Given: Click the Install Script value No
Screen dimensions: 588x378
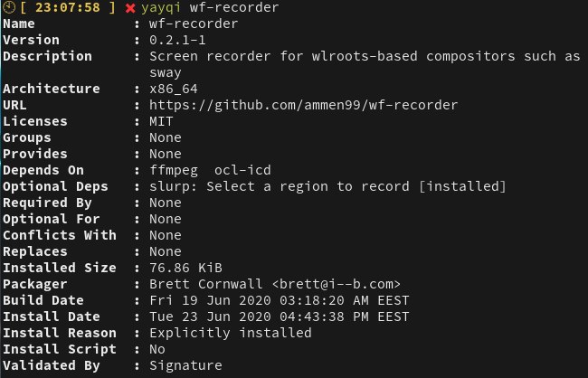Looking at the screenshot, I should pos(157,349).
